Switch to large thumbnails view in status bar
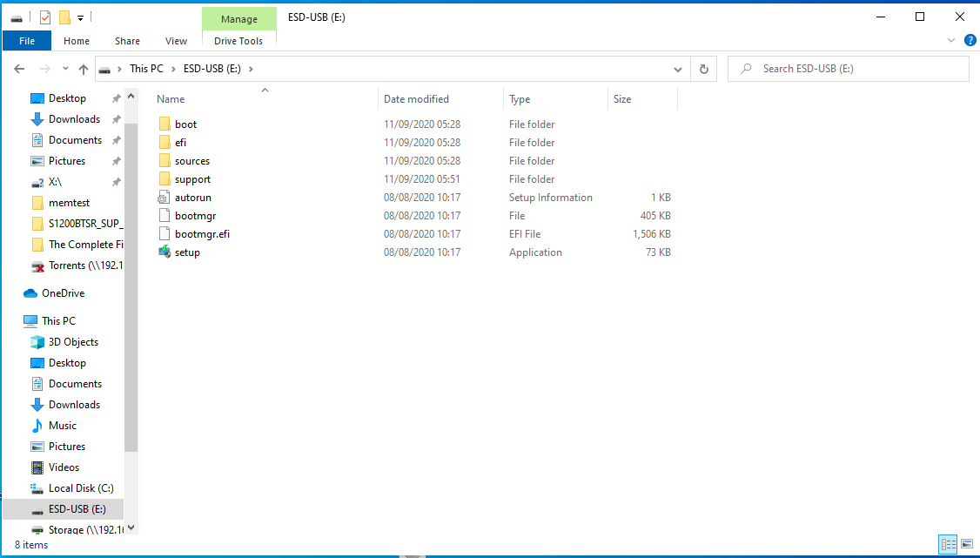This screenshot has height=558, width=980. pos(967,544)
